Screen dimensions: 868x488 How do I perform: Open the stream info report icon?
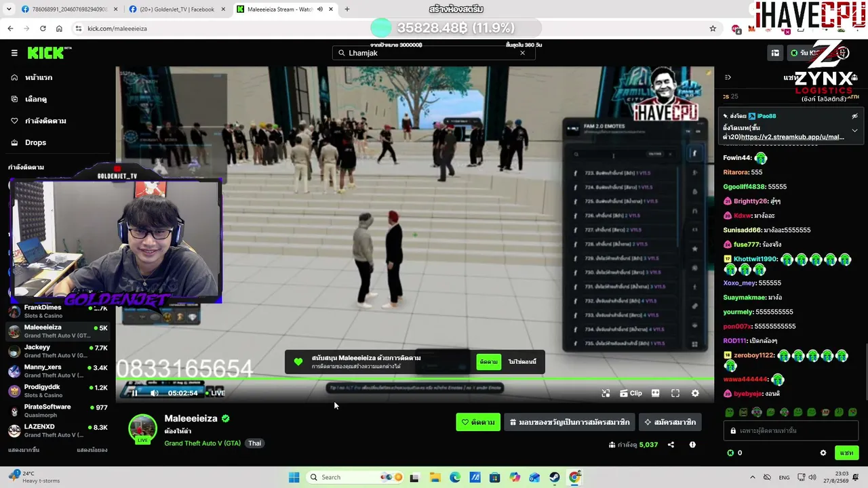[x=692, y=445]
